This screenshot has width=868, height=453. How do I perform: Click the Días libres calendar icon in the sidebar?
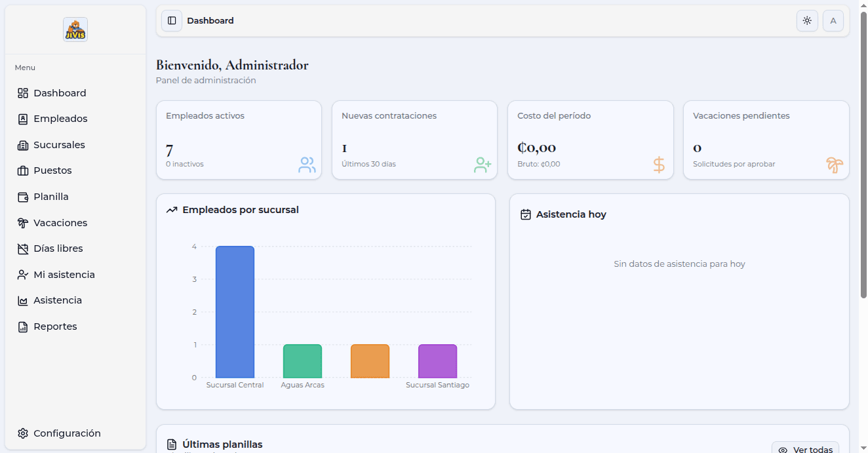click(x=23, y=248)
